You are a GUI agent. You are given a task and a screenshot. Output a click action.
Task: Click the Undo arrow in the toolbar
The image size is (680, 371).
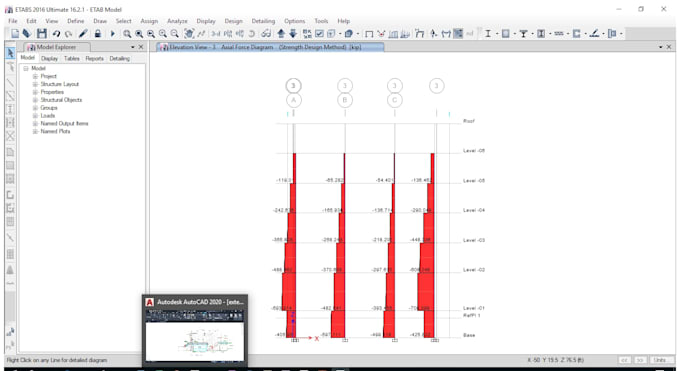click(56, 33)
